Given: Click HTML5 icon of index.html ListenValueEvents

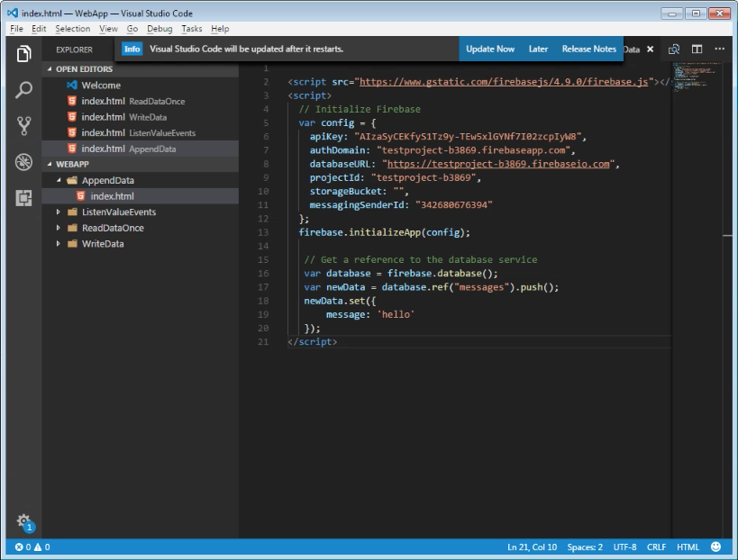Looking at the screenshot, I should [x=72, y=132].
